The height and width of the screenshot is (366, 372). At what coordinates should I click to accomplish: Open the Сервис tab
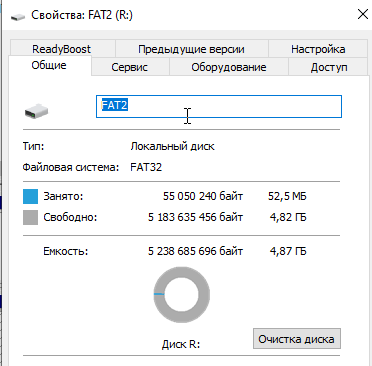pyautogui.click(x=130, y=67)
